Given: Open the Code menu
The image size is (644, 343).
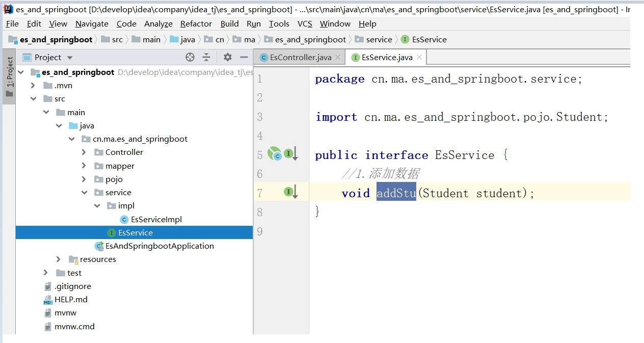Looking at the screenshot, I should (x=126, y=23).
